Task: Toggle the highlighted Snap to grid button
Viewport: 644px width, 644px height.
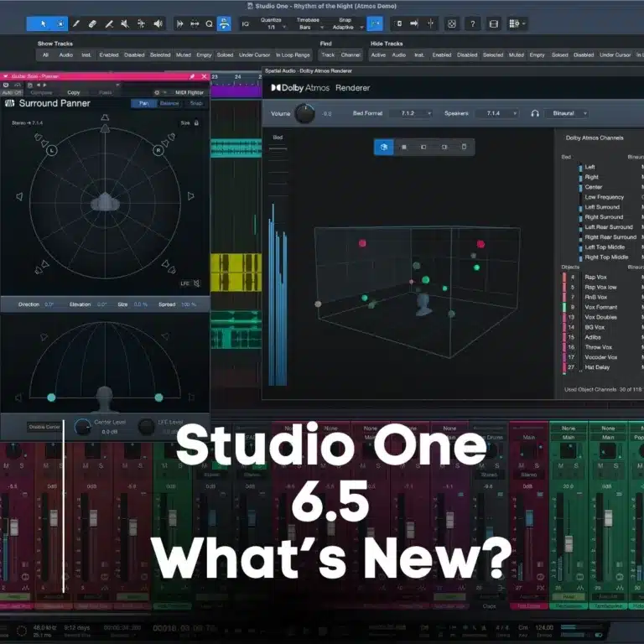Action: [375, 23]
